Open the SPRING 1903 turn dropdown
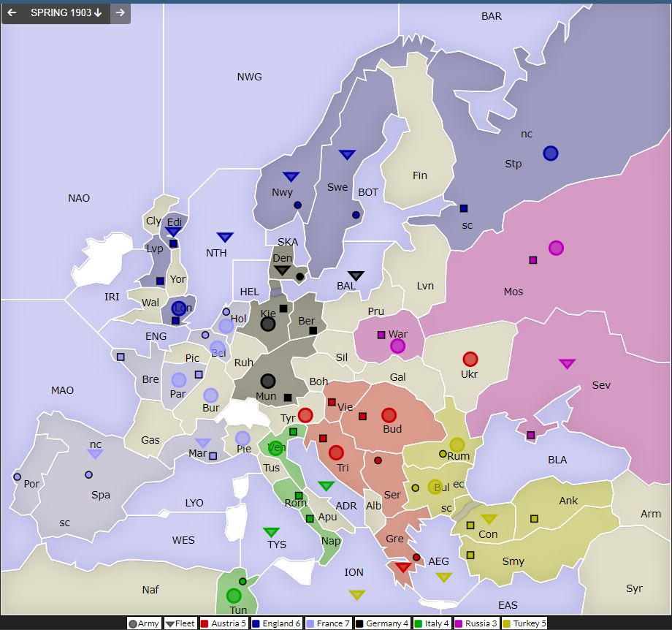The height and width of the screenshot is (630, 672). coord(66,13)
